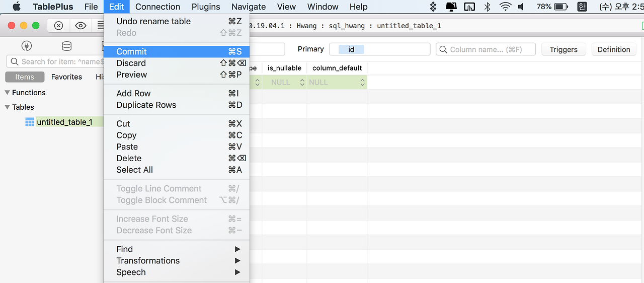Click the database cylinder icon in sidebar
This screenshot has height=283, width=644.
(x=66, y=46)
